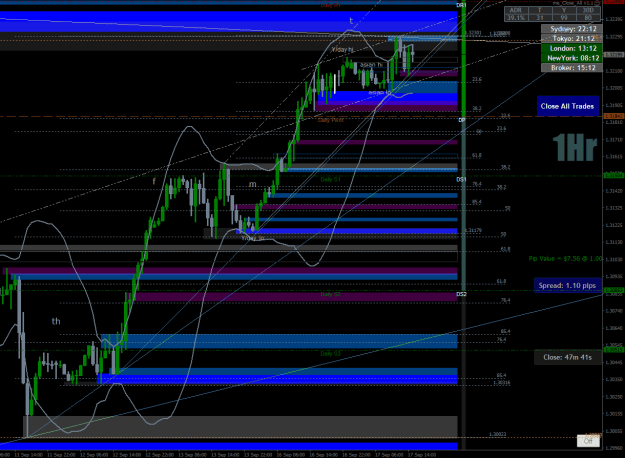Click the 1Hr timeframe label
Viewport: 625px width, 458px height.
tap(574, 148)
